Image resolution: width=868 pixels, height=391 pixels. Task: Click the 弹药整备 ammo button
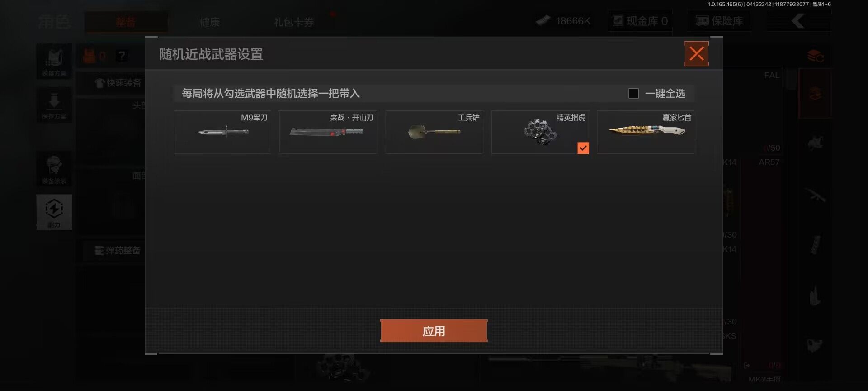click(118, 250)
